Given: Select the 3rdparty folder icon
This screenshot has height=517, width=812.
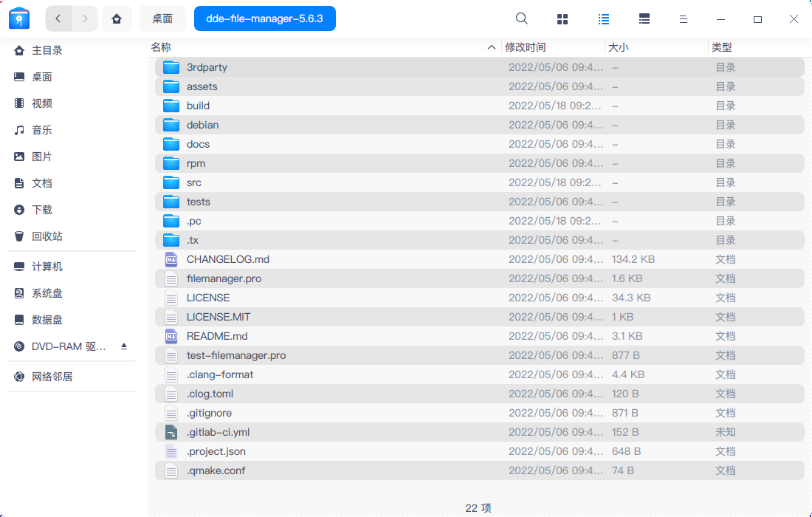Looking at the screenshot, I should [x=171, y=67].
